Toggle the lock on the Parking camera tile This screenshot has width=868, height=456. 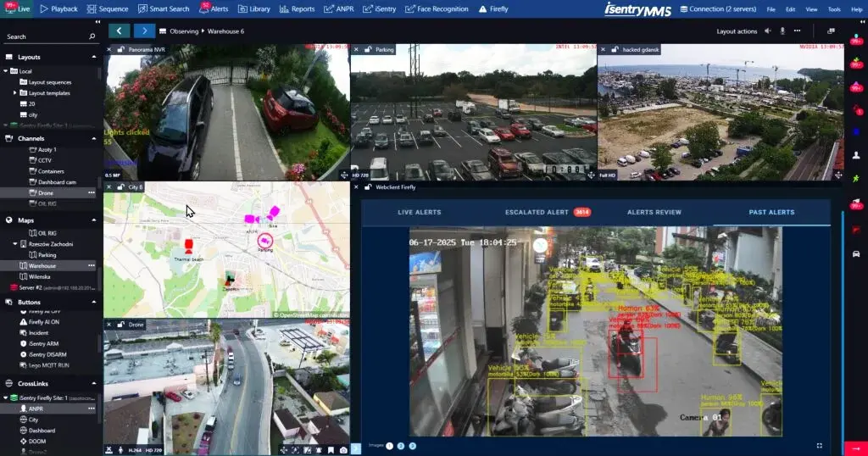[x=369, y=50]
